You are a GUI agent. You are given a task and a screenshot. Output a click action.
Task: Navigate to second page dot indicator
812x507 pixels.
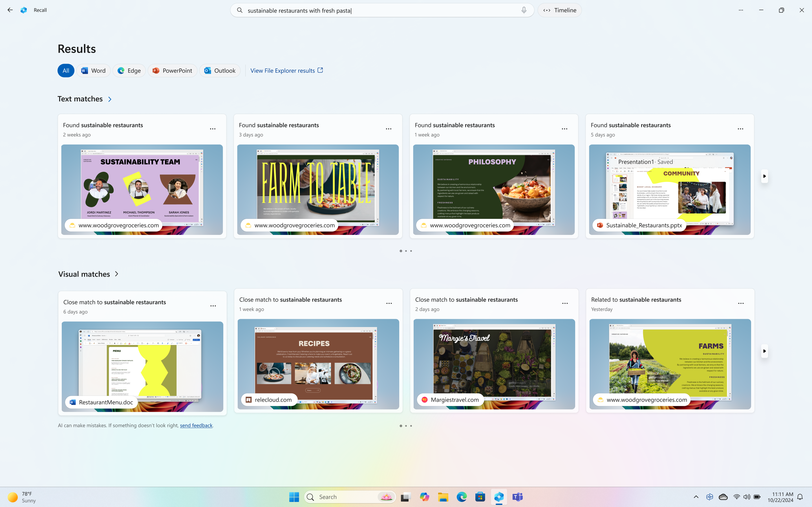click(x=406, y=251)
